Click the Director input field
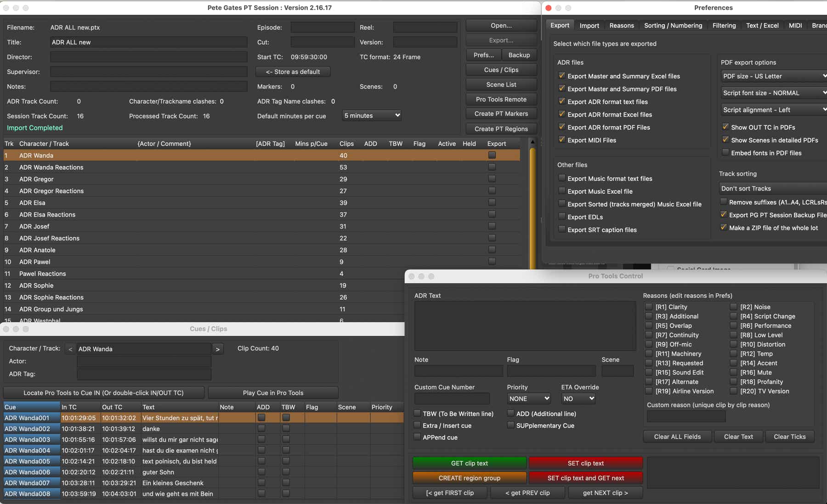This screenshot has height=504, width=827. (x=149, y=57)
